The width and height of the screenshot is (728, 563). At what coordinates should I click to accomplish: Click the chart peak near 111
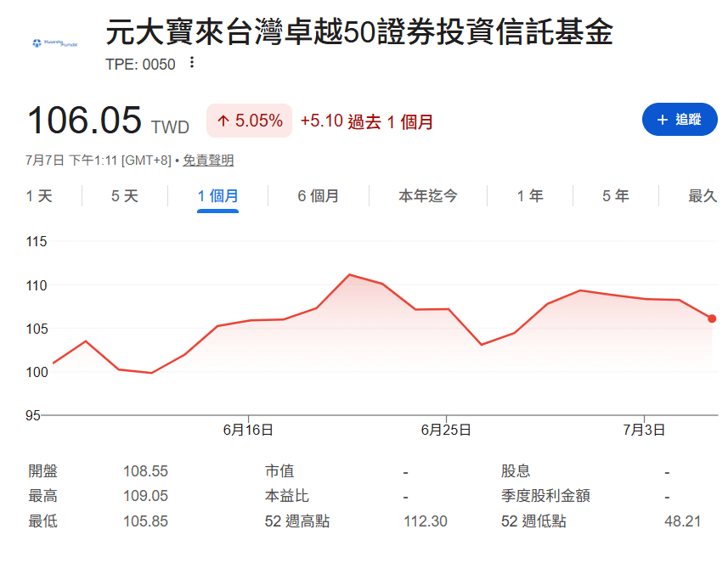[x=350, y=275]
